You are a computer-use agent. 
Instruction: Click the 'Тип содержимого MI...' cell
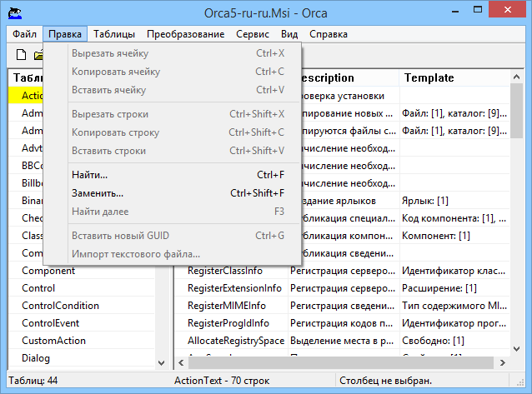(x=454, y=306)
